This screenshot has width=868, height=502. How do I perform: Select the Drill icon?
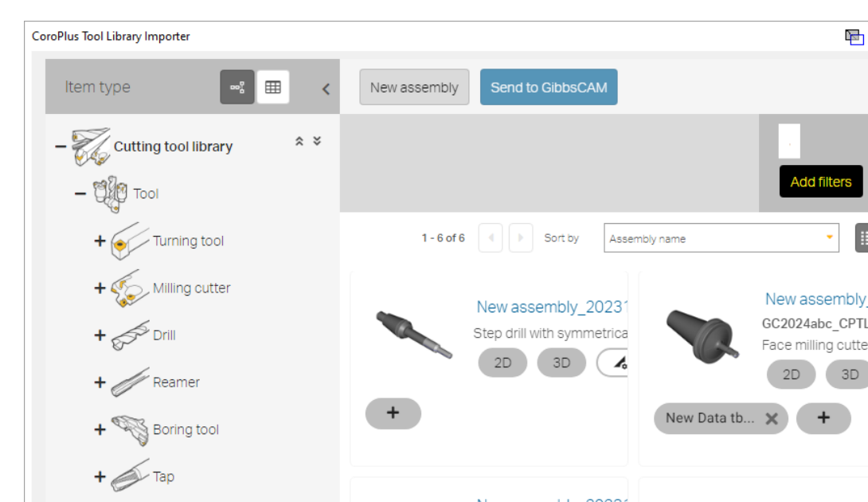click(130, 335)
